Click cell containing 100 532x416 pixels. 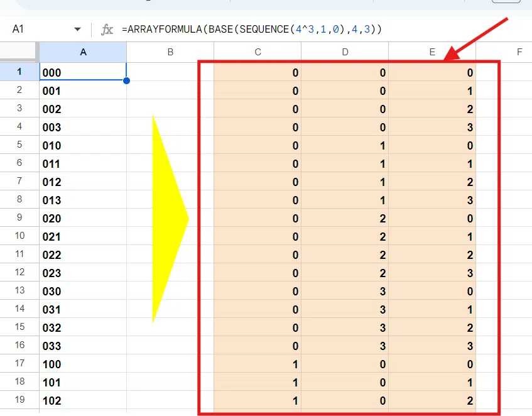[83, 363]
